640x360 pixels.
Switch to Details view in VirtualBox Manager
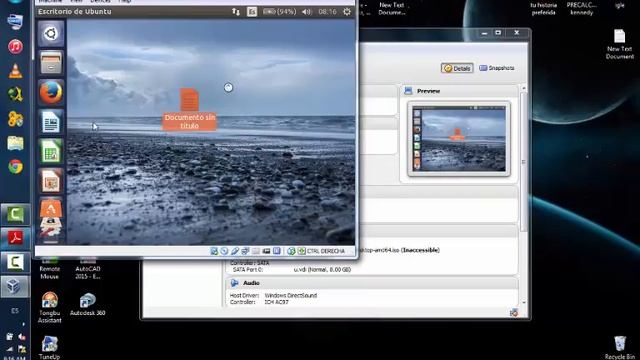[457, 68]
